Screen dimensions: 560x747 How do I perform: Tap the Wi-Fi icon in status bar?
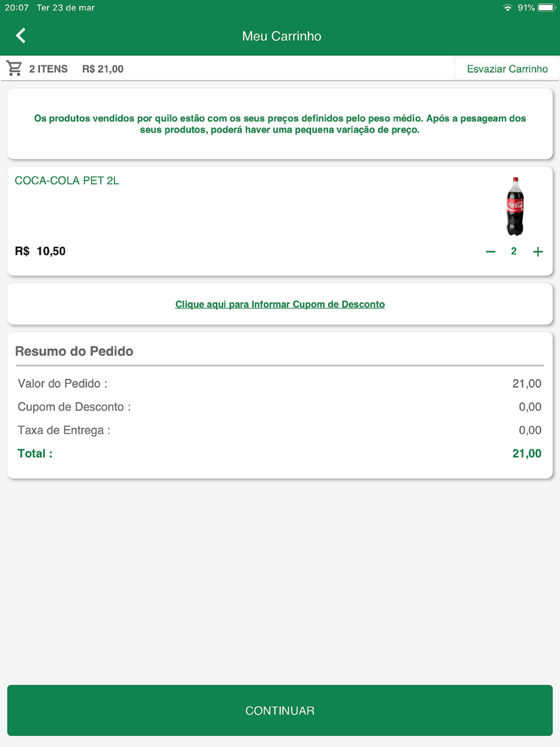pyautogui.click(x=507, y=8)
